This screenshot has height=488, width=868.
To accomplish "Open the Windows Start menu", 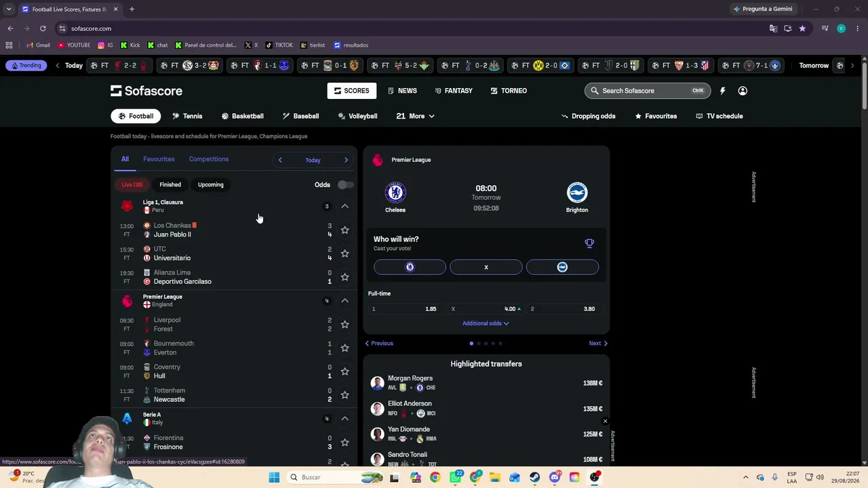I will tap(274, 477).
